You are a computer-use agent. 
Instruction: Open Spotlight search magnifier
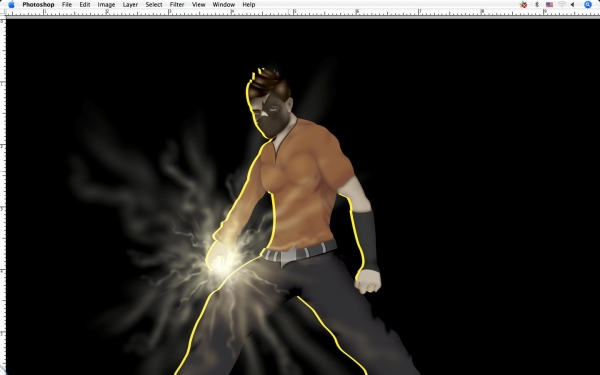[x=588, y=5]
